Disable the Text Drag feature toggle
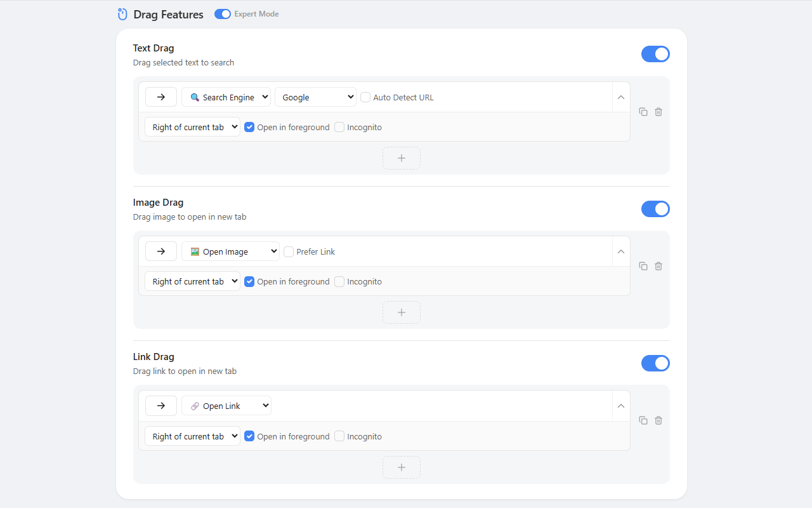The height and width of the screenshot is (508, 812). [x=655, y=54]
